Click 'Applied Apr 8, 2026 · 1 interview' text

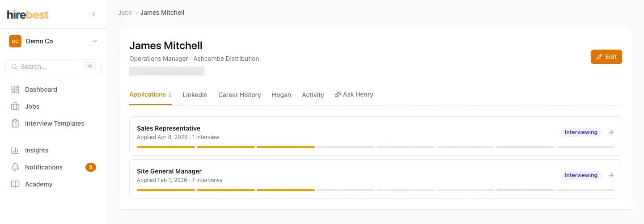point(178,137)
